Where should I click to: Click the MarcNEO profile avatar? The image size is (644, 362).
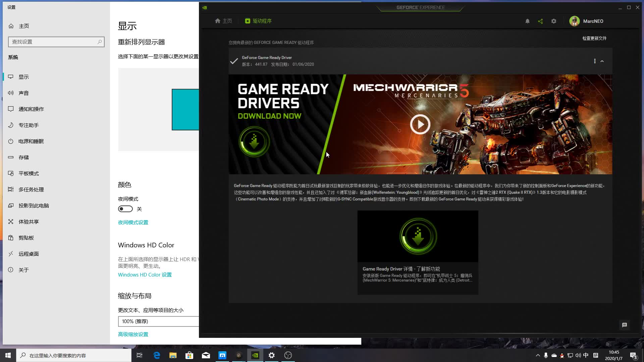[x=575, y=21]
